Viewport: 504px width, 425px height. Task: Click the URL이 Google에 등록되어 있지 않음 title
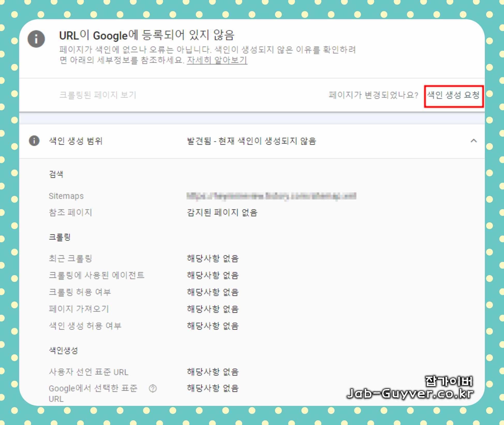coord(147,35)
